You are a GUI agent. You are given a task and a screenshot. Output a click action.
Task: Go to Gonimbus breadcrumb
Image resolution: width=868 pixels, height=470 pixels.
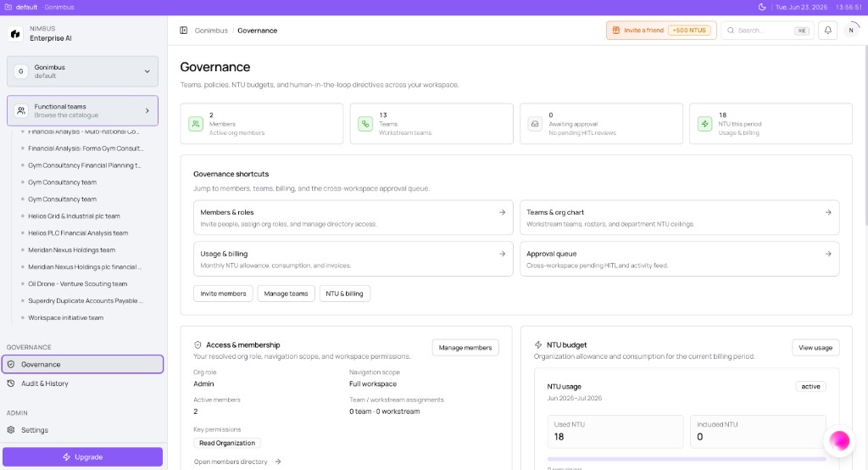[x=211, y=31]
